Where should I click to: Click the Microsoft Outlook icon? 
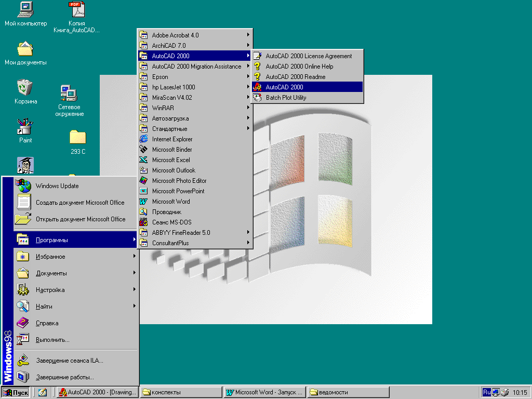[143, 170]
